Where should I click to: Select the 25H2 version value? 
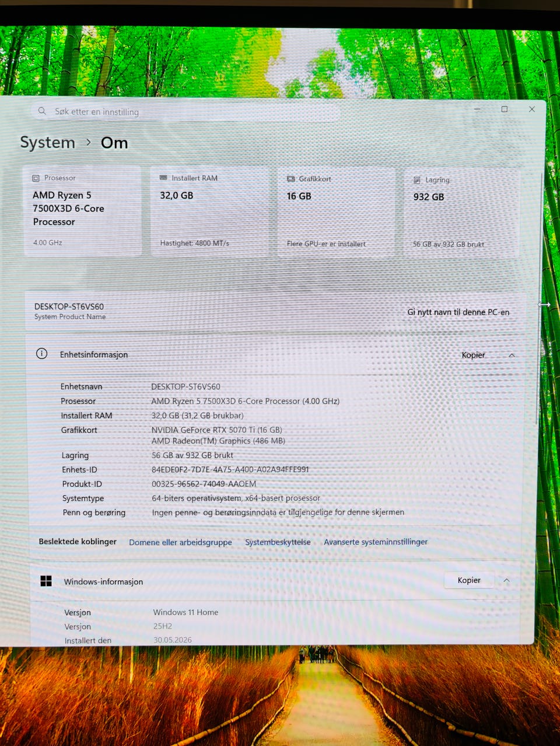point(163,626)
